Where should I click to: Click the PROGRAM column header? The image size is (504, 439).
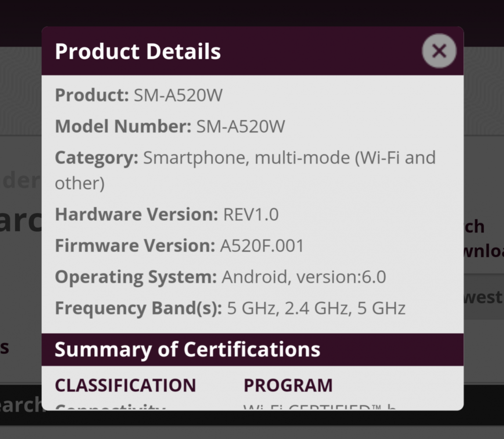(288, 385)
